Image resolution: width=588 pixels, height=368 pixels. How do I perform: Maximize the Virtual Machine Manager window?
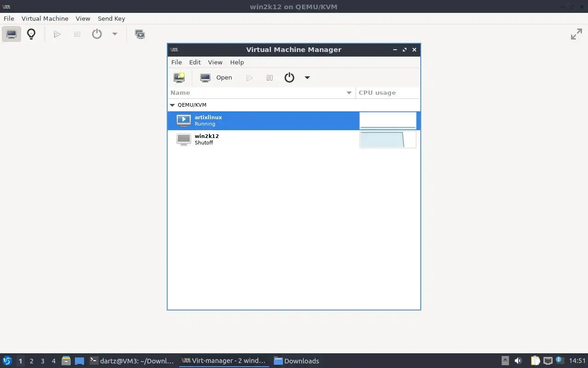click(405, 50)
